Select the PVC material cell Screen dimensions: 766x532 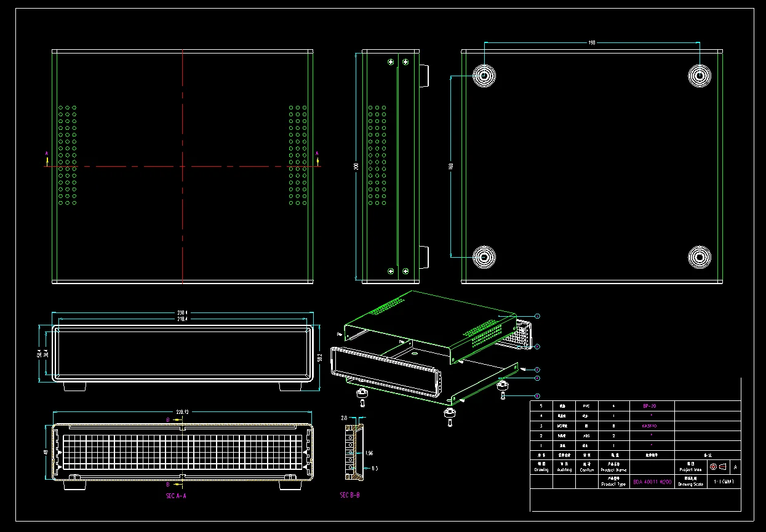(586, 406)
